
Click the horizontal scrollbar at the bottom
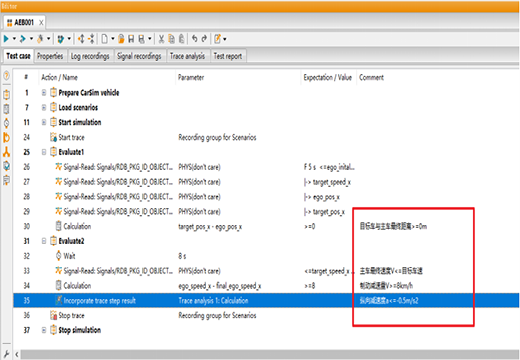click(269, 354)
